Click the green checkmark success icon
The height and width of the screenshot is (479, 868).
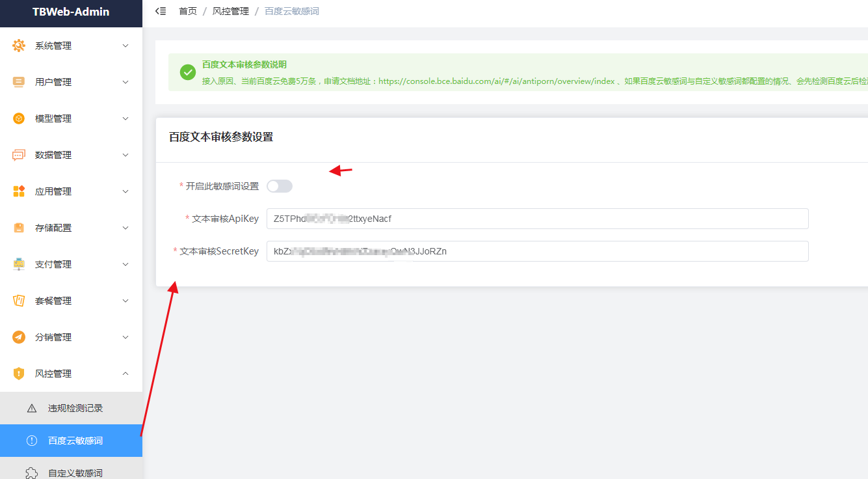click(188, 72)
